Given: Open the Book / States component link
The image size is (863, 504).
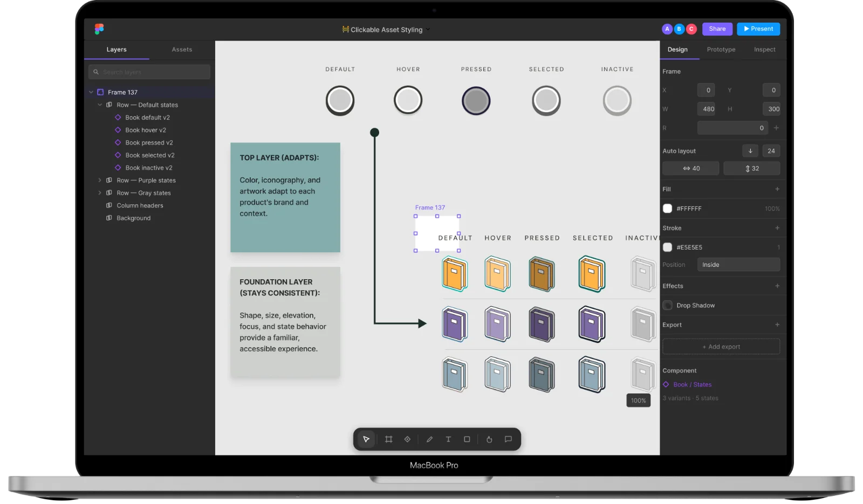Looking at the screenshot, I should [692, 384].
